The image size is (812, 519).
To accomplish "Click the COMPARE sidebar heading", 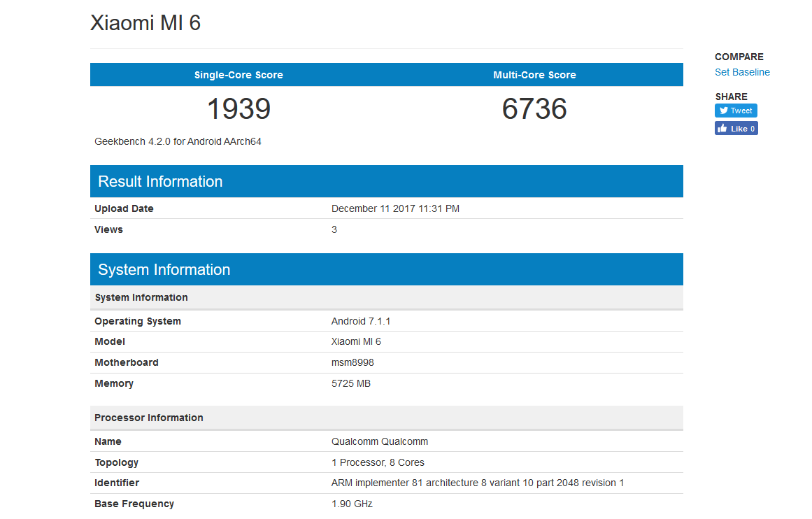I will 739,57.
